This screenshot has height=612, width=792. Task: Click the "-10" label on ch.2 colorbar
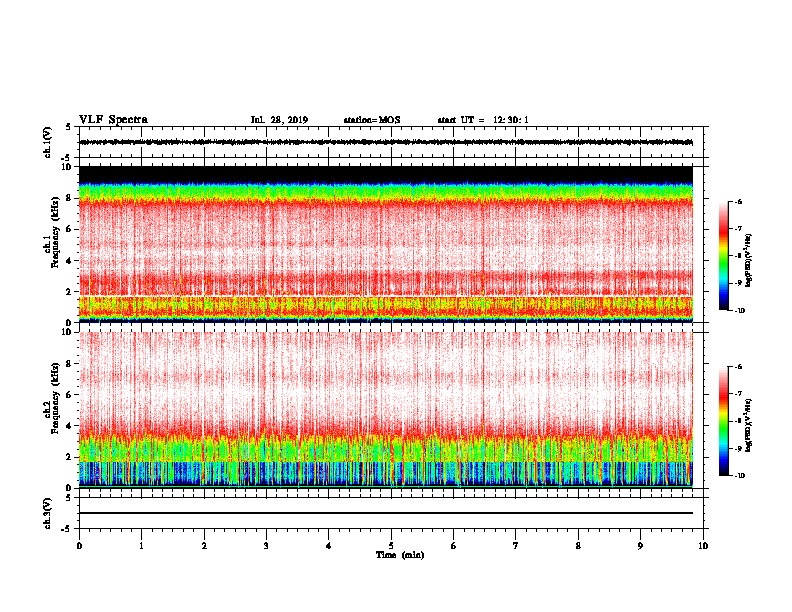(x=740, y=476)
